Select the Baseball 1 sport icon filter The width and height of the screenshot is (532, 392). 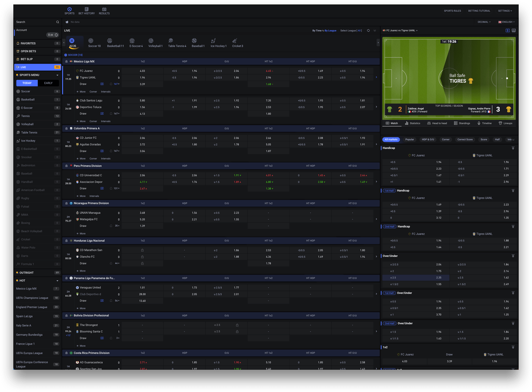click(198, 43)
